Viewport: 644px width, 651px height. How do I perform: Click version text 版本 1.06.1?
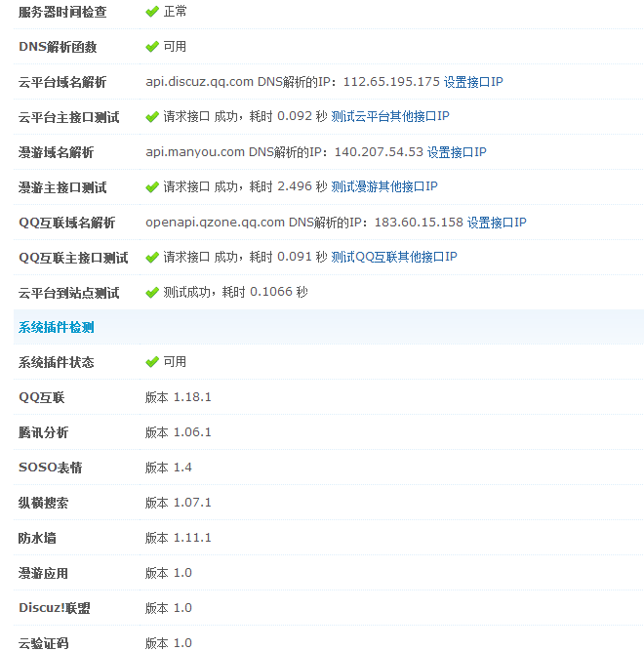point(178,432)
